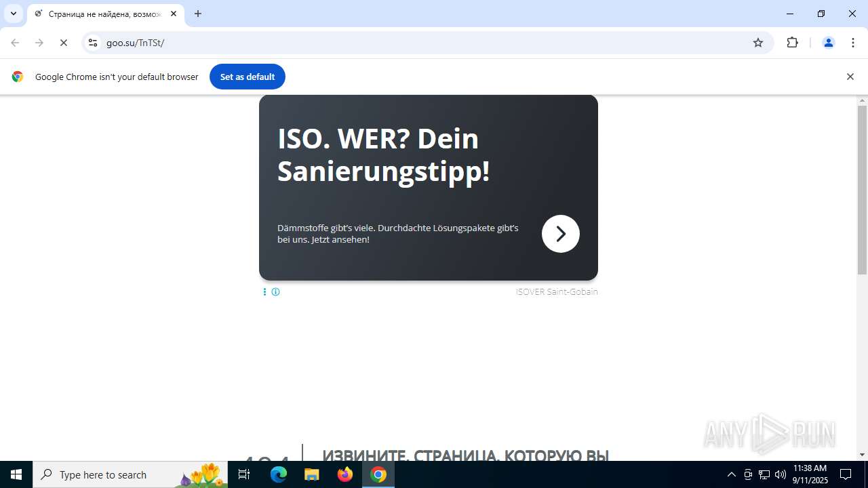
Task: Open the volume tray icon
Action: pos(781,474)
